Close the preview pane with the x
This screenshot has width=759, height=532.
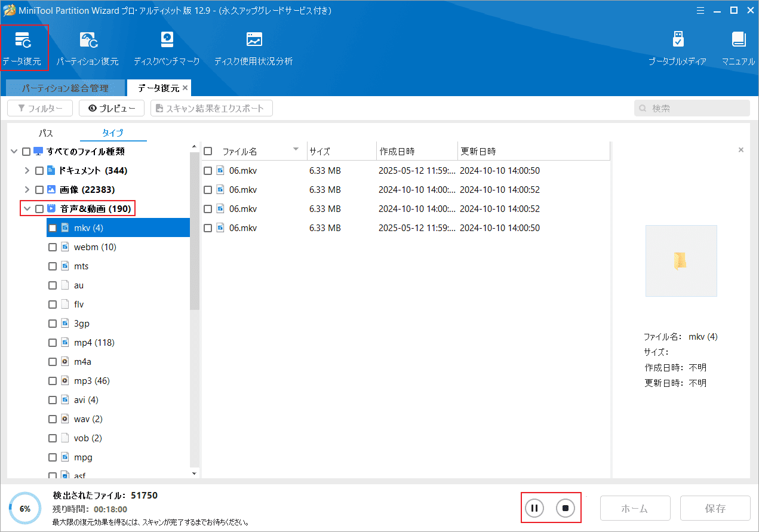[741, 150]
